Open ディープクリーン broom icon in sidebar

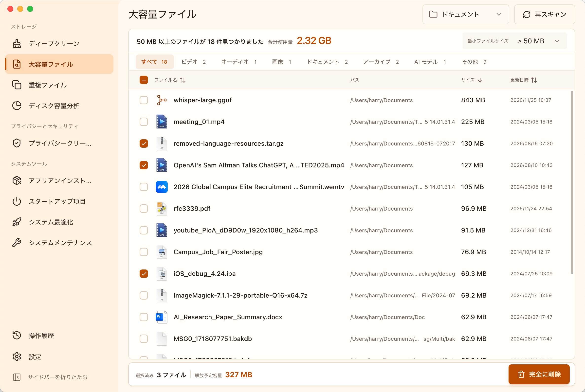(17, 43)
